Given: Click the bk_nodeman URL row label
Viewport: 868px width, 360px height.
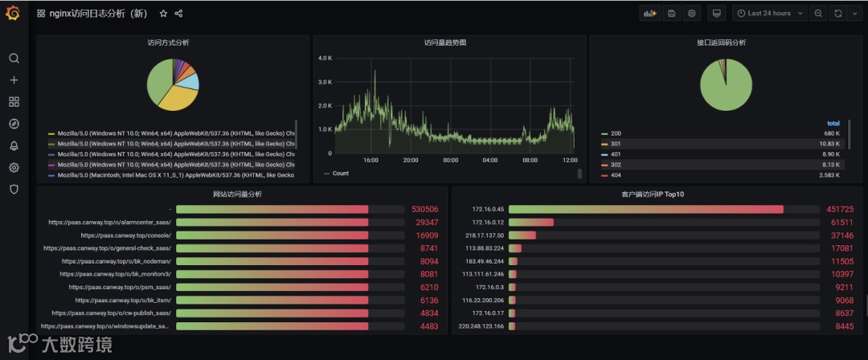Looking at the screenshot, I should coord(117,261).
